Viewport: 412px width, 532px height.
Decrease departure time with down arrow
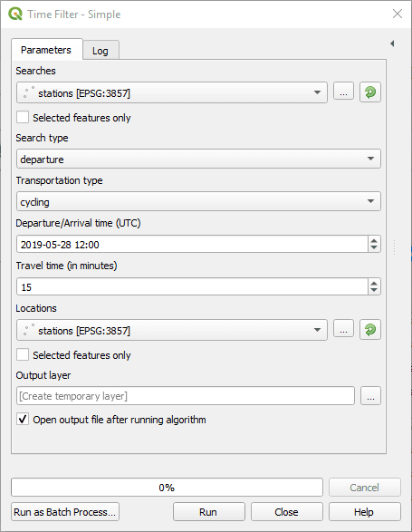pos(374,247)
